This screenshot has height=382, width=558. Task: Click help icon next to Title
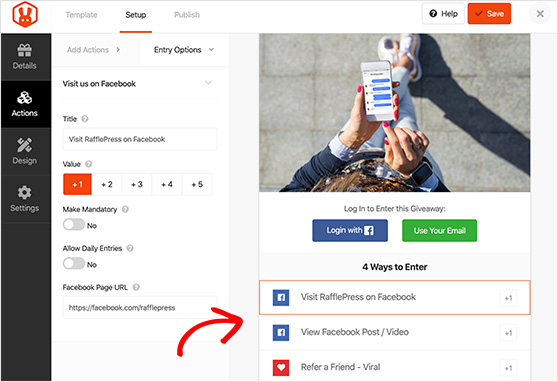tap(85, 119)
